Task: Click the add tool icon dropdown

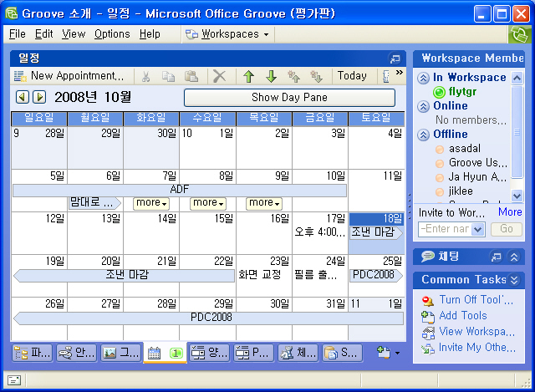Action: 388,353
